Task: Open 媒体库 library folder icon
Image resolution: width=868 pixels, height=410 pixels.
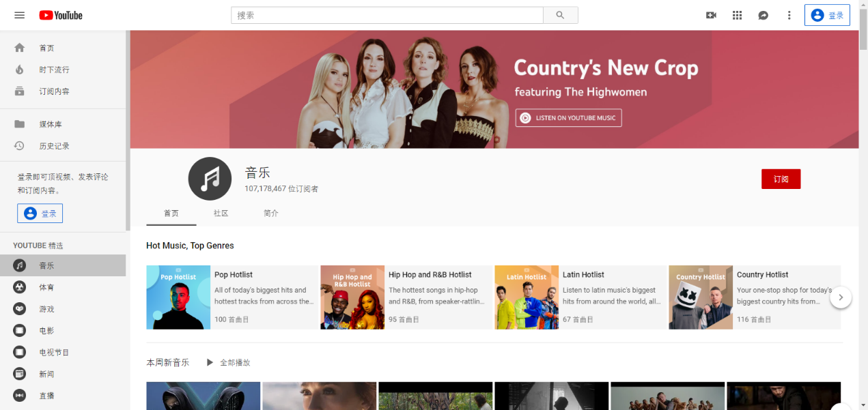Action: 19,124
